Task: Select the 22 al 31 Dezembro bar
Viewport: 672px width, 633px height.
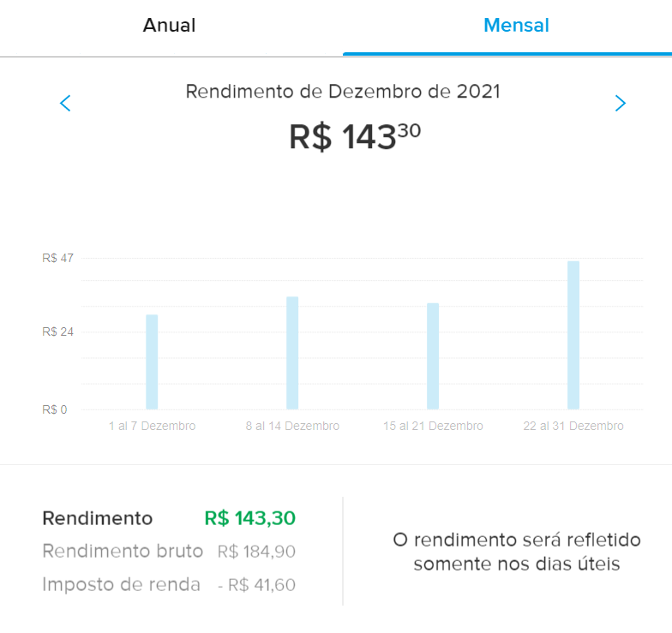Action: coord(573,335)
